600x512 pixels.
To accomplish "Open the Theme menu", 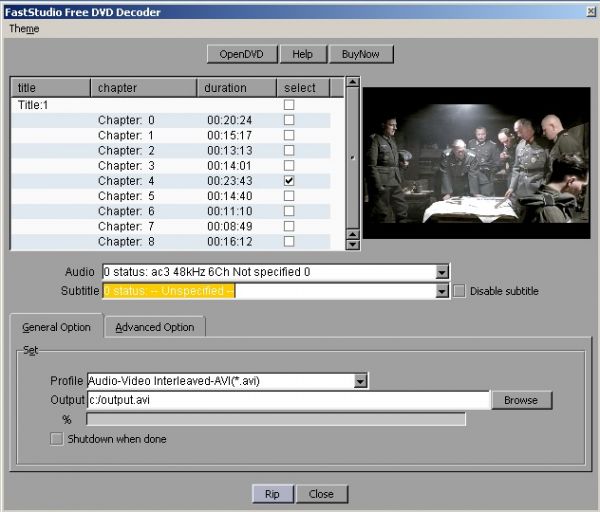I will [x=24, y=29].
